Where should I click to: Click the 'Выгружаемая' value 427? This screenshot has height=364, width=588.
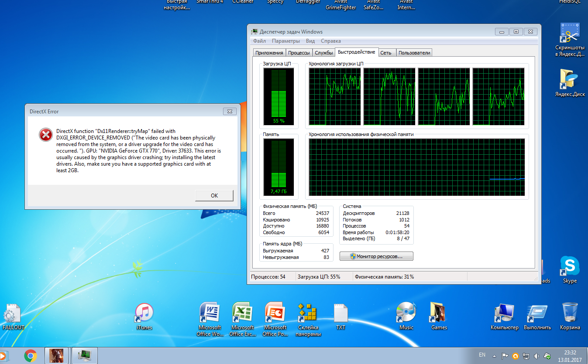click(x=325, y=251)
